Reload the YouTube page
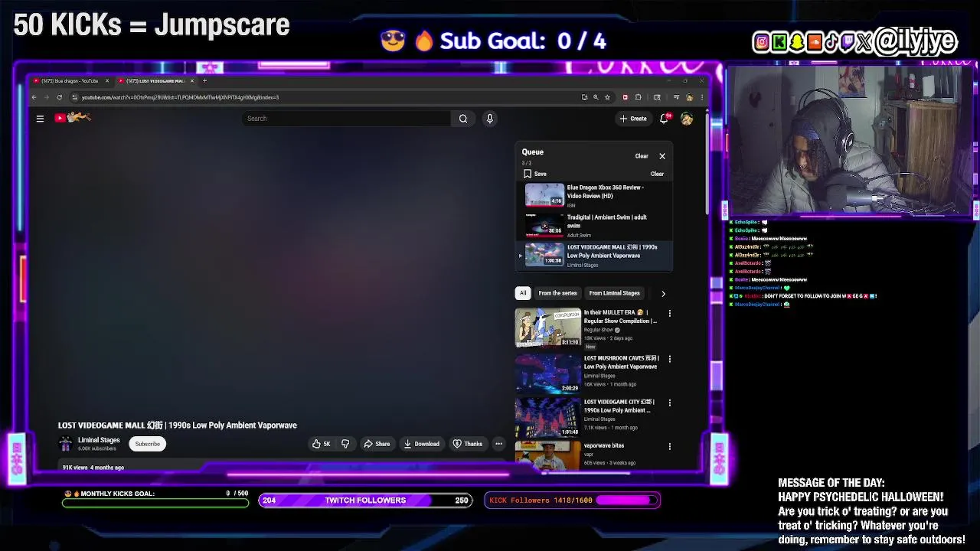The height and width of the screenshot is (551, 980). [x=59, y=97]
